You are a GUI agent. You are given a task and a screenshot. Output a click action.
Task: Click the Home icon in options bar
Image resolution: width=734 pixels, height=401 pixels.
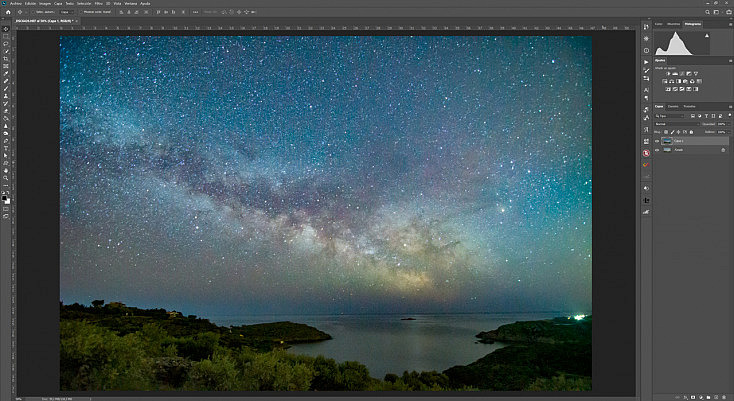tap(8, 12)
